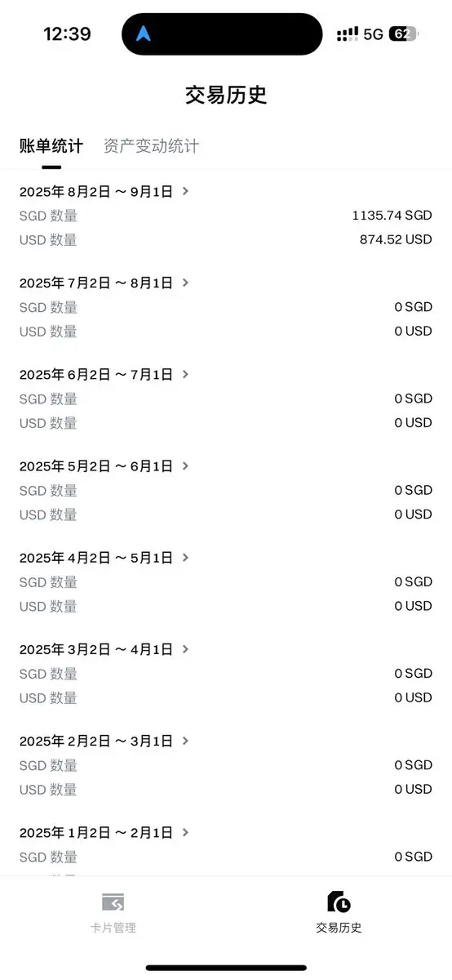Screen dimensions: 452x980
Task: Expand the 2025年6月2日～7月1日 period chevron
Action: pyautogui.click(x=186, y=374)
